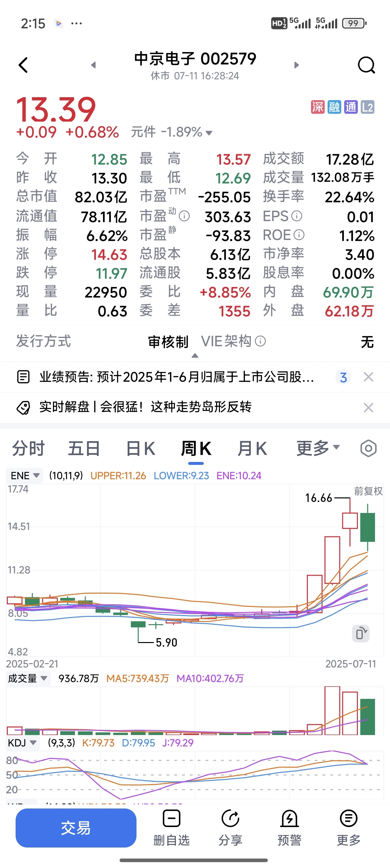This screenshot has height=868, width=390.
Task: Tap the K:79.73 KDJ value
Action: click(x=98, y=743)
